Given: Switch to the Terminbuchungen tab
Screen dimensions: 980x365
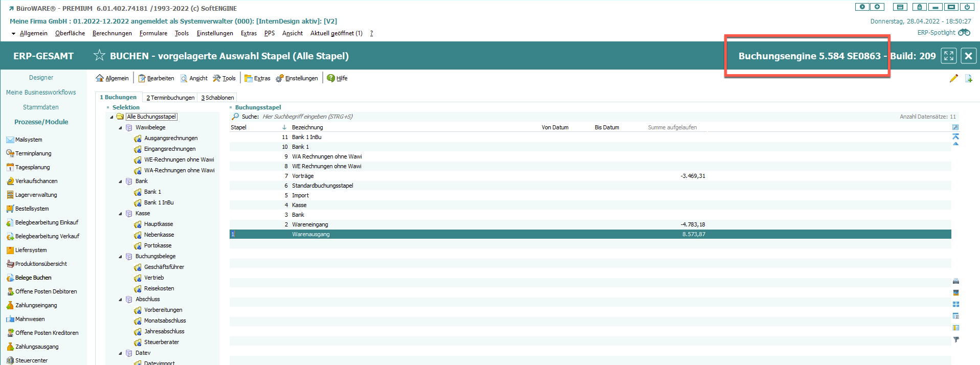Looking at the screenshot, I should click(170, 98).
